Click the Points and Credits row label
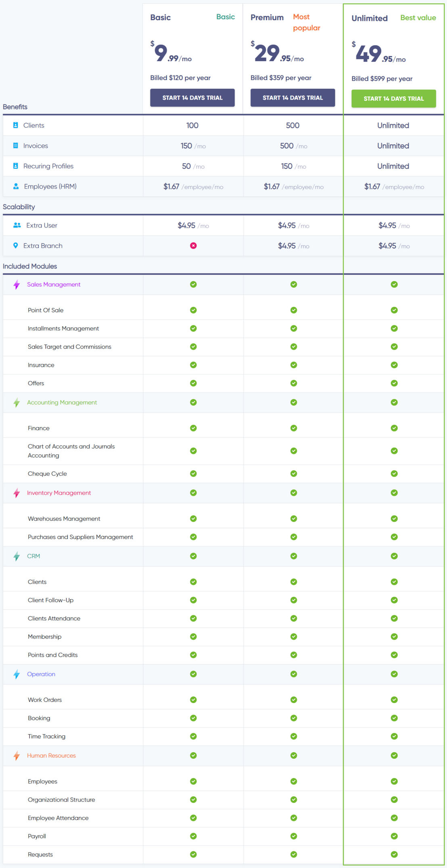Image resolution: width=447 pixels, height=868 pixels. point(53,655)
